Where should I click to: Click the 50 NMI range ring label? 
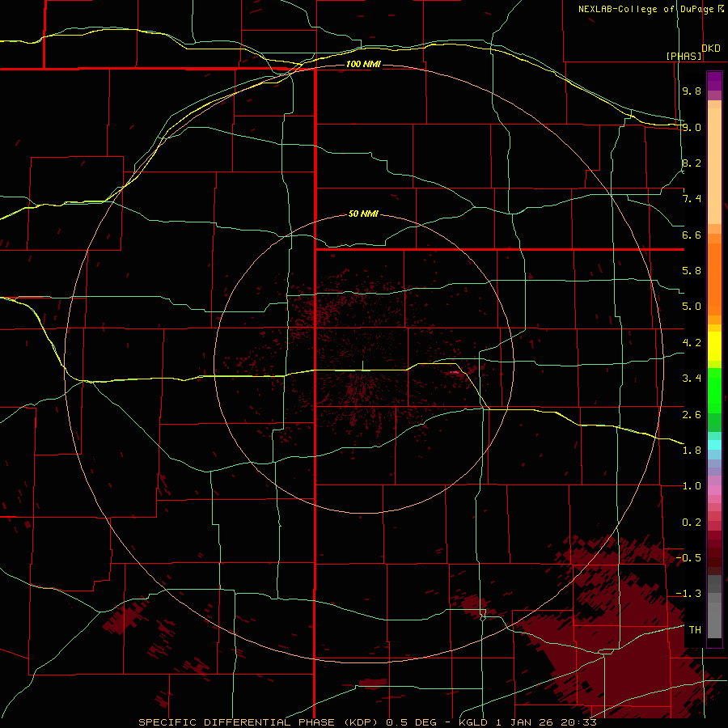coord(363,214)
